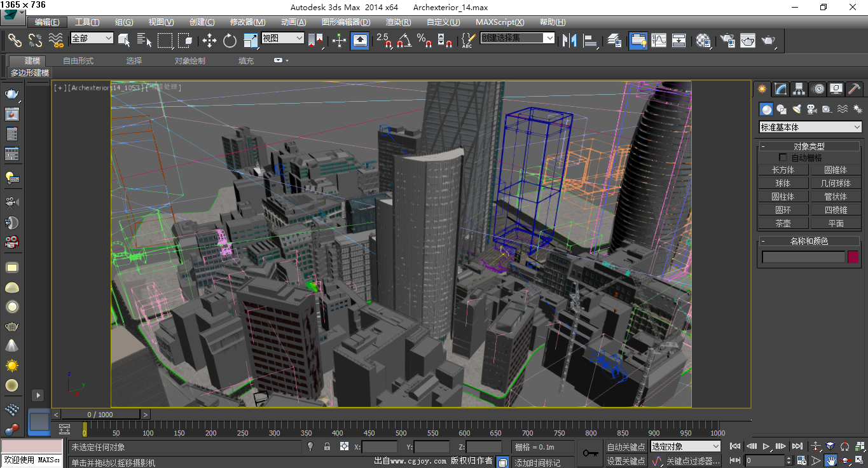The height and width of the screenshot is (468, 868).
Task: Click the large key Set Keys icon
Action: point(589,453)
